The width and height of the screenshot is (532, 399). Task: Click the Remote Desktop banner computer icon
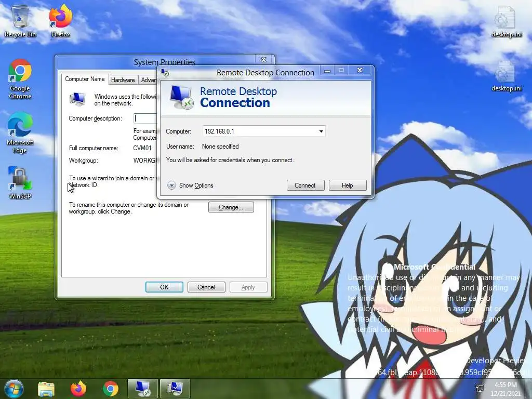point(181,97)
